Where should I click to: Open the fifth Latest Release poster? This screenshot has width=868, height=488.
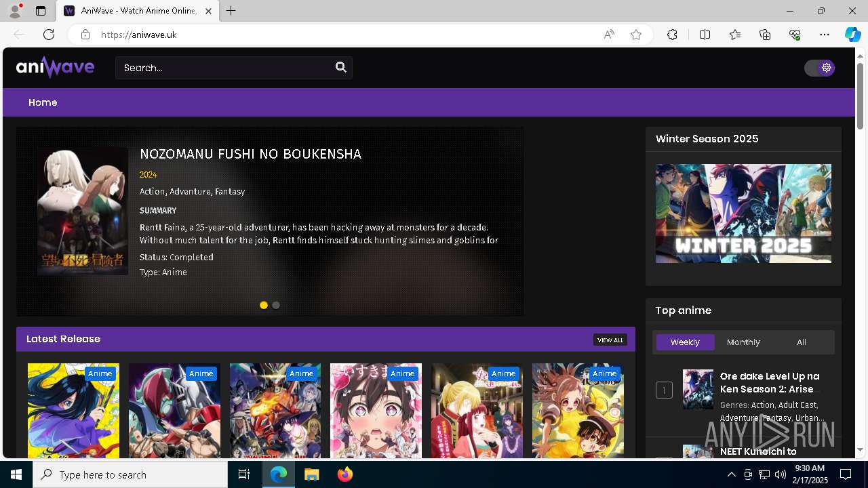[477, 411]
